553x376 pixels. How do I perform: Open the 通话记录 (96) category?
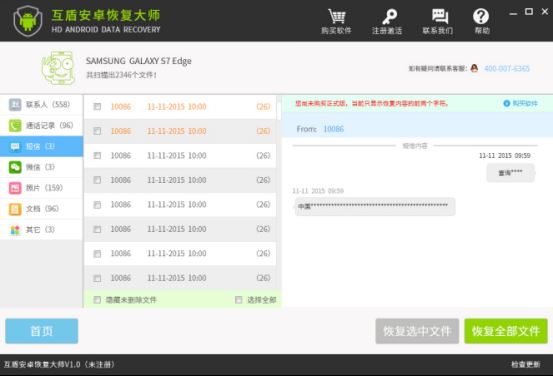click(42, 125)
